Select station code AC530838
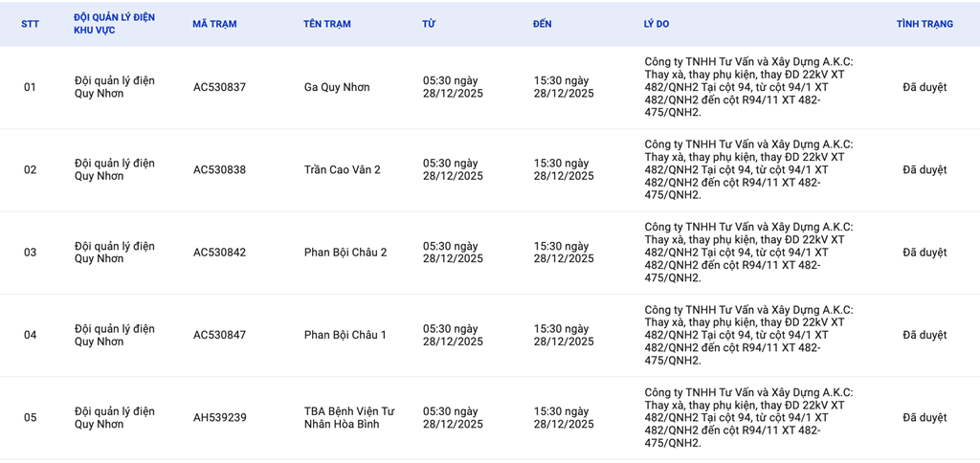Viewport: 980px width, 463px height. coord(219,170)
